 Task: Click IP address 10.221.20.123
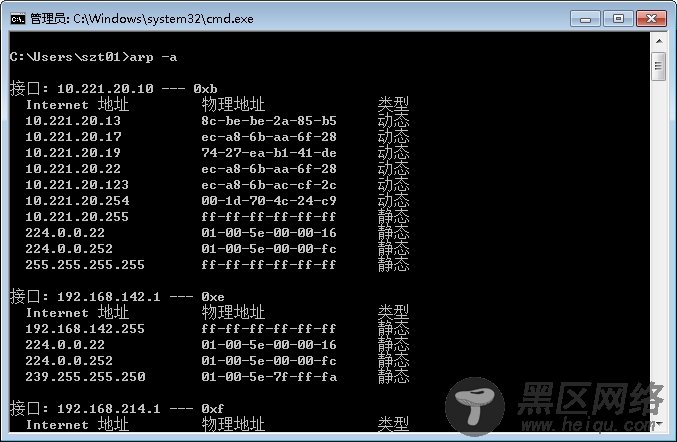pos(77,184)
